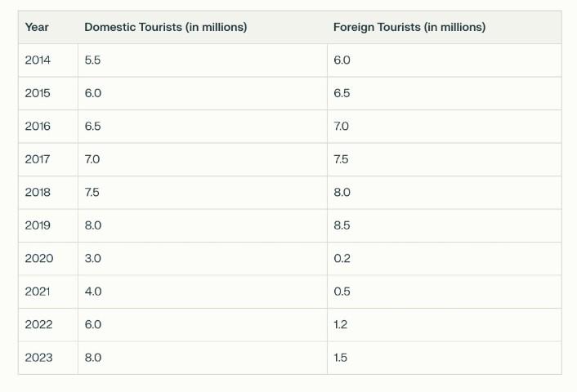Click the 2022 year cell
The image size is (577, 392).
[38, 325]
